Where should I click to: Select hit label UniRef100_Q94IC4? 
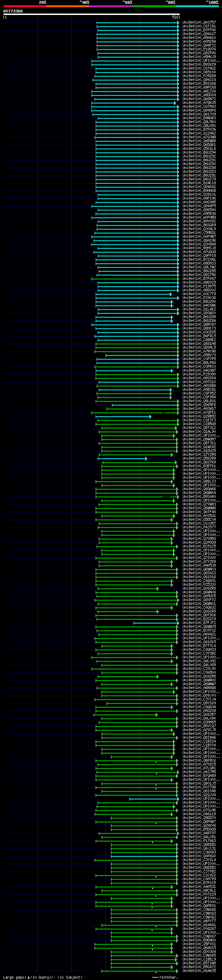coord(199,80)
